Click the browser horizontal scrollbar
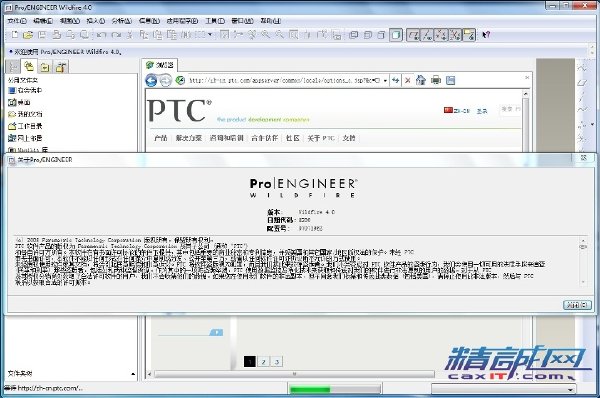 click(294, 374)
